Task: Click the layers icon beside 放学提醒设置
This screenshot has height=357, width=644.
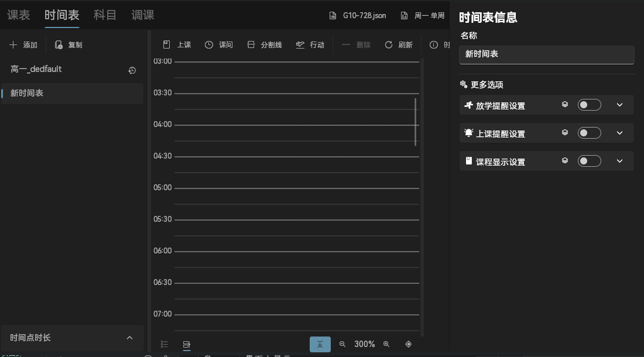Action: 565,105
